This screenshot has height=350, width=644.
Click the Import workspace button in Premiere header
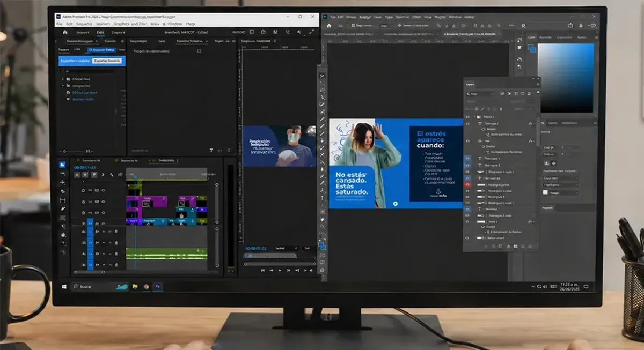[83, 32]
